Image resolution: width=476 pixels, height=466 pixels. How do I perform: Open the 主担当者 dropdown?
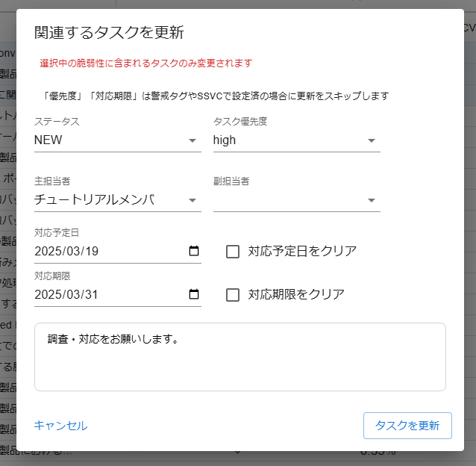tap(117, 200)
